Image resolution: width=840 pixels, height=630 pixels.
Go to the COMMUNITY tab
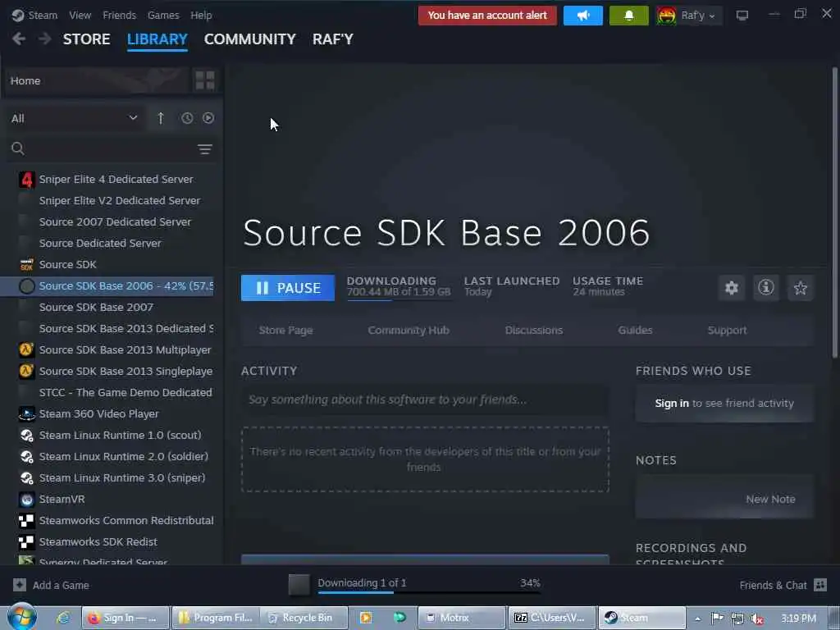(x=249, y=39)
